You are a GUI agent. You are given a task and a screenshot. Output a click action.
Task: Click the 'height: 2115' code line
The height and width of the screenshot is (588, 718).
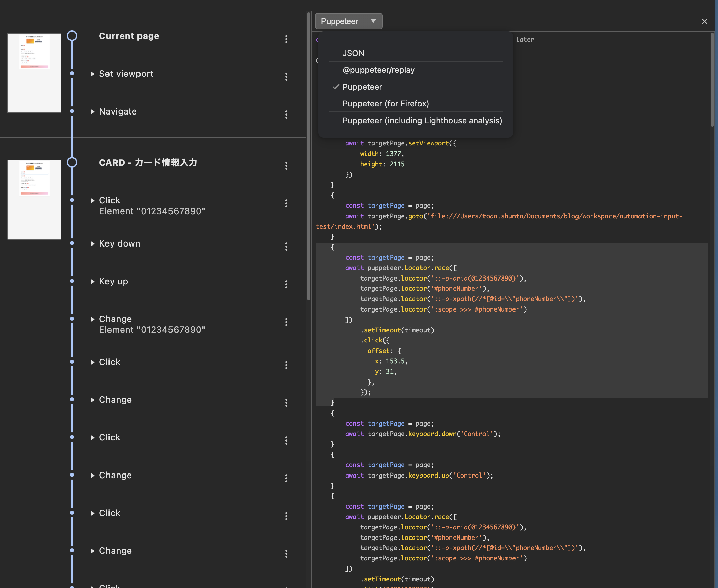[x=382, y=164]
